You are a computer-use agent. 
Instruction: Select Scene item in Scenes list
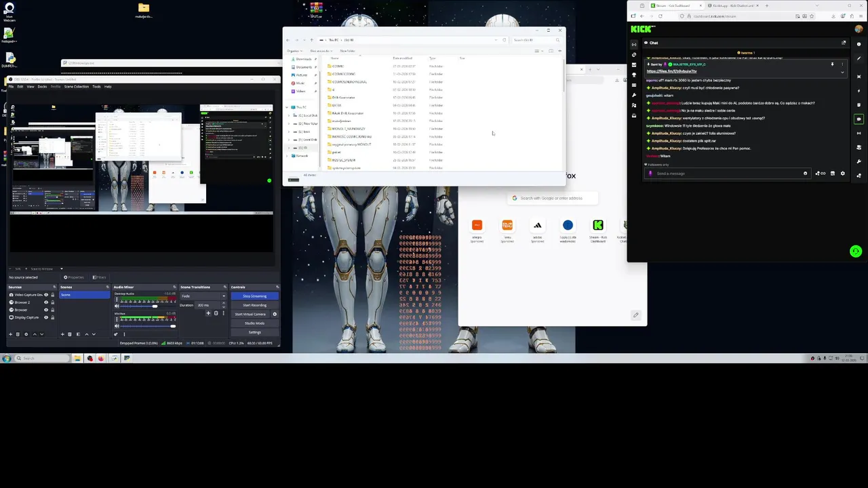[x=84, y=295]
